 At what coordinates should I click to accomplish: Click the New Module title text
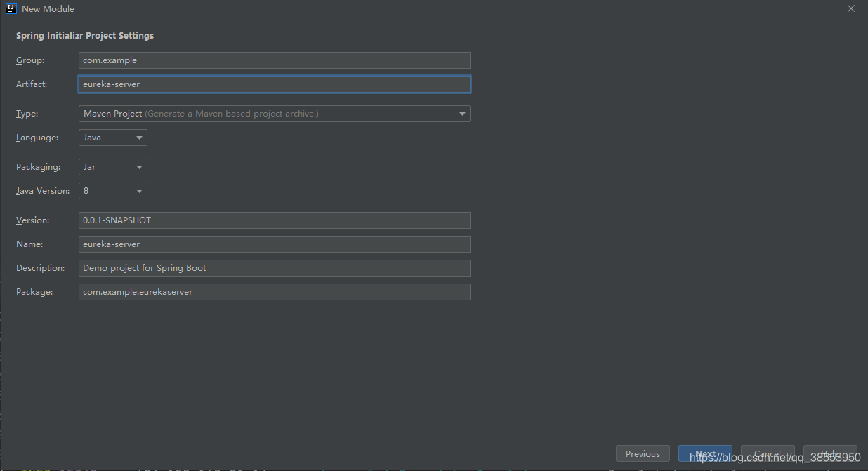[48, 9]
